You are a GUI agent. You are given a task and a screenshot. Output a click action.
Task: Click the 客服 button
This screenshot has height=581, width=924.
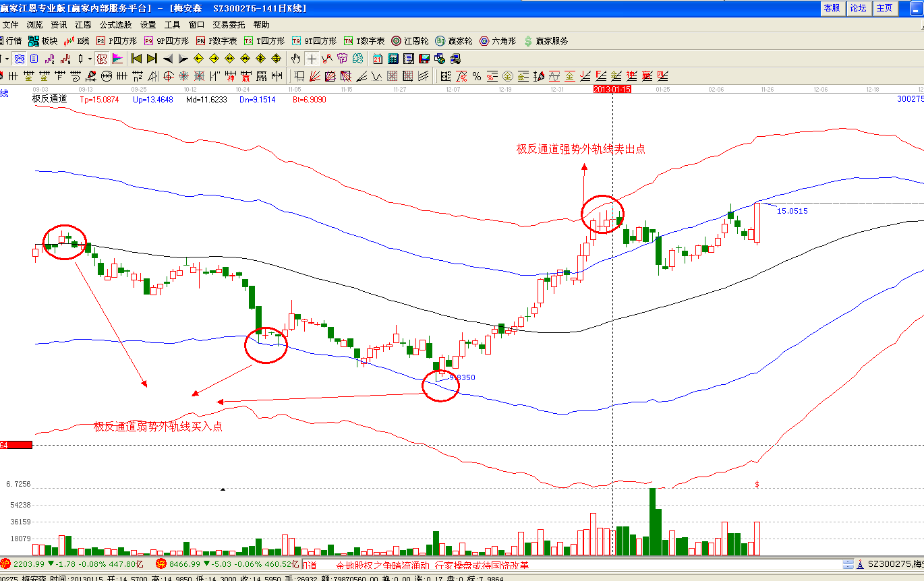(831, 8)
